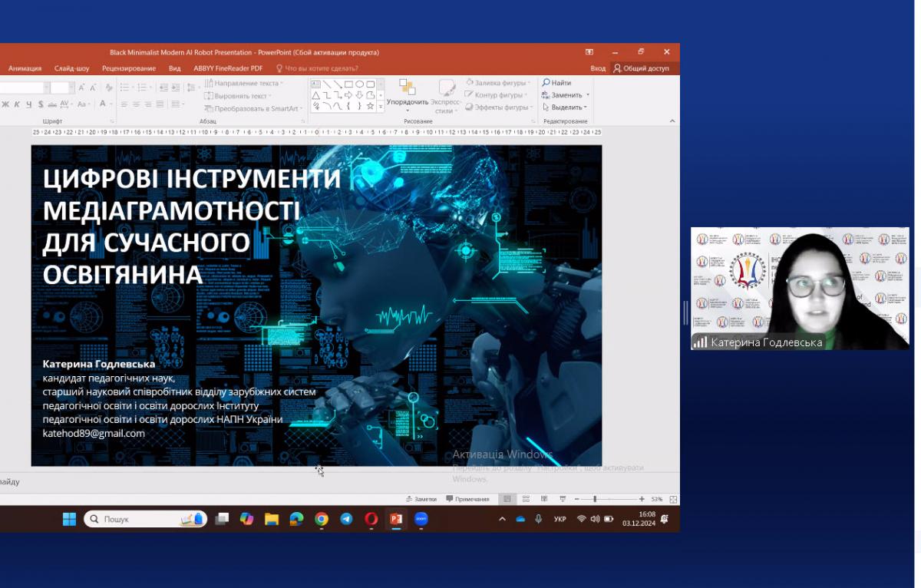Toggle Underline (Ч) formatting

[28, 104]
